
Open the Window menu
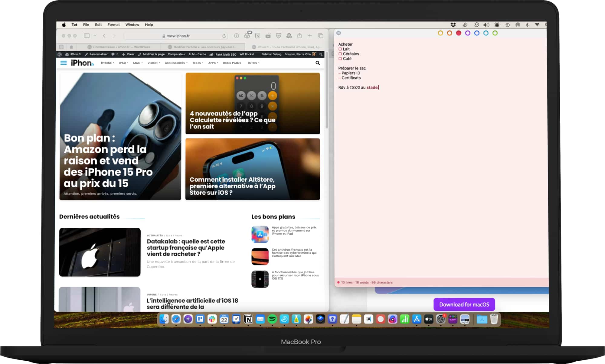[132, 25]
